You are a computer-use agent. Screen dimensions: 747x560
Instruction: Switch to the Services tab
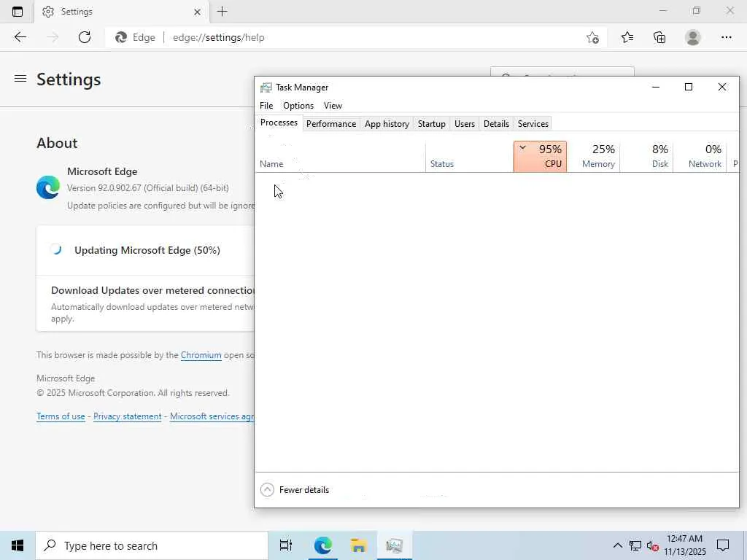(x=533, y=124)
